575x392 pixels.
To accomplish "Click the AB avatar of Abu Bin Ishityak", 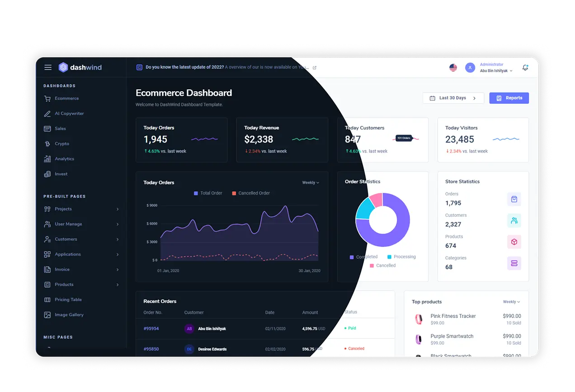I will click(x=189, y=329).
